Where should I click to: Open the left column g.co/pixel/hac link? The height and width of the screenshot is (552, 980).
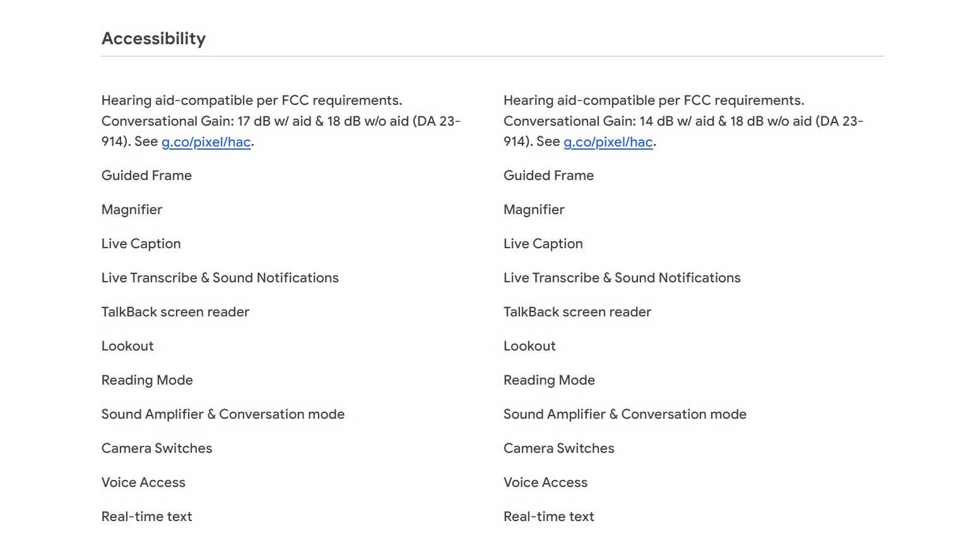pyautogui.click(x=206, y=142)
